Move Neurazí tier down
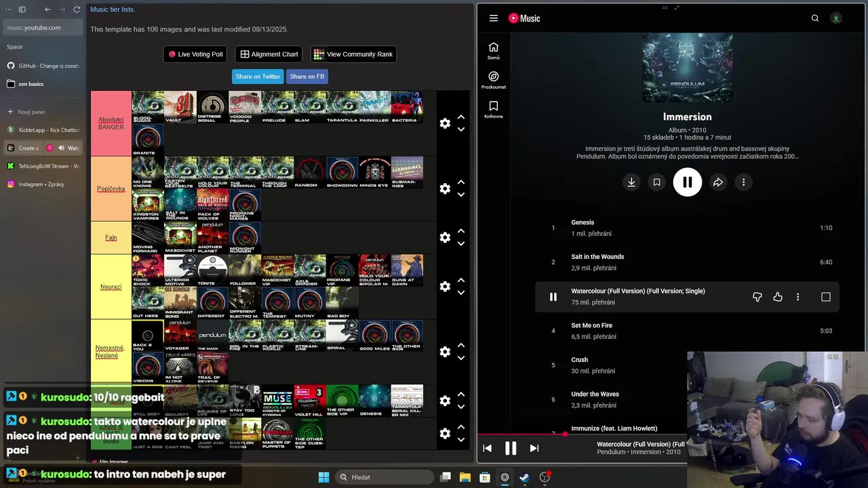The image size is (868, 488). coord(461,293)
